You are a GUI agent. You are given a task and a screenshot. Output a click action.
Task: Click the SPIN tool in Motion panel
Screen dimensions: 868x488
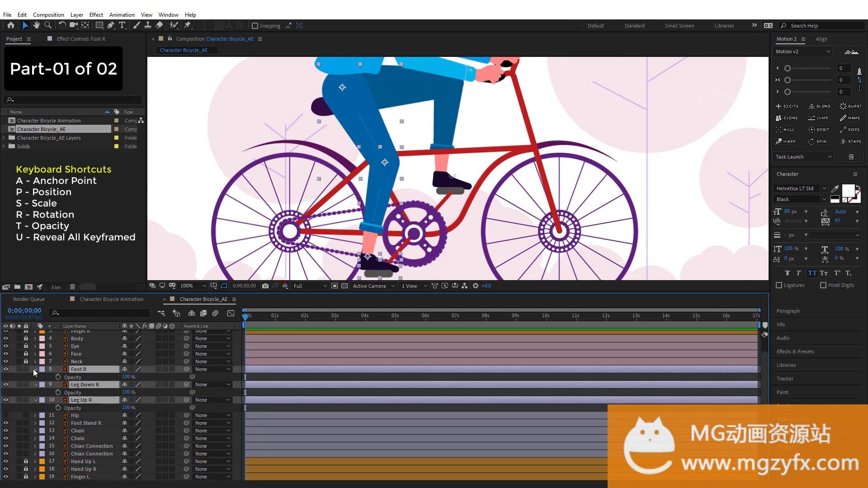(x=817, y=141)
